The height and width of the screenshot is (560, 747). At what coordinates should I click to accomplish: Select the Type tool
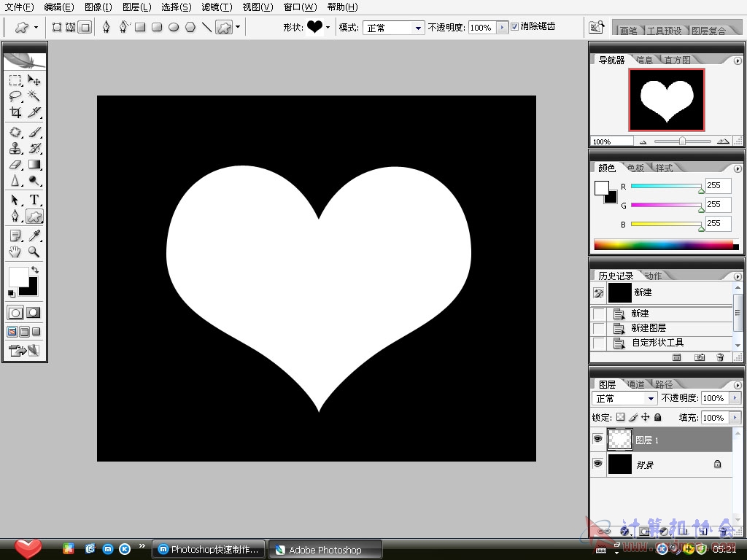click(x=34, y=200)
